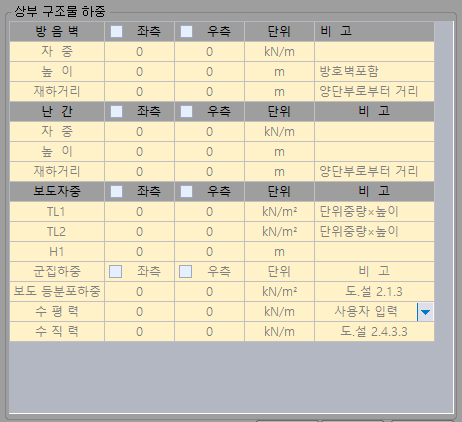Click the 수평력 row label

57,312
